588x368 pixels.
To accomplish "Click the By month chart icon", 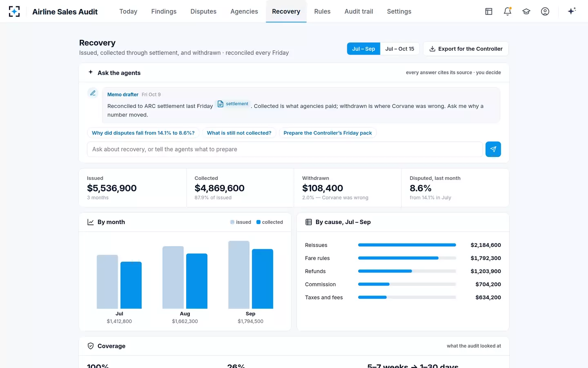I will click(x=91, y=222).
